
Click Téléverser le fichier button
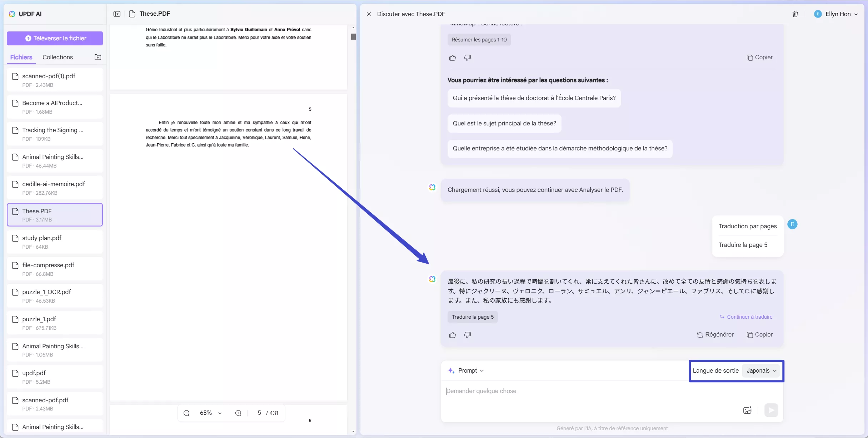(x=55, y=38)
